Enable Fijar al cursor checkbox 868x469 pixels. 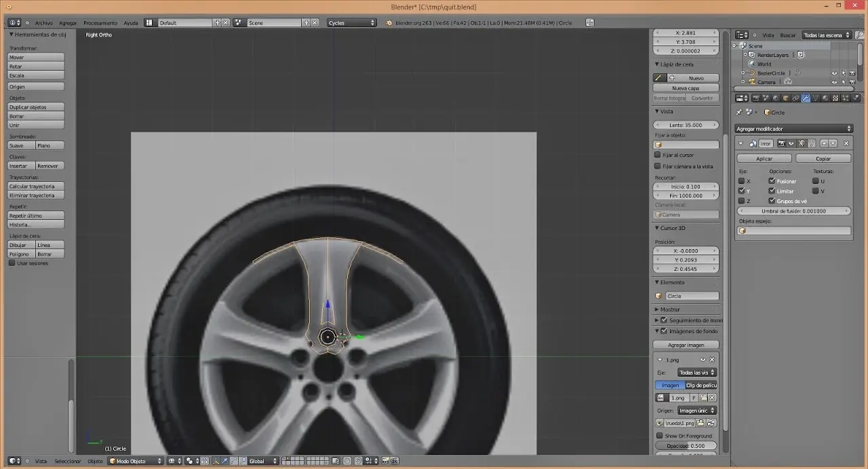[x=657, y=155]
